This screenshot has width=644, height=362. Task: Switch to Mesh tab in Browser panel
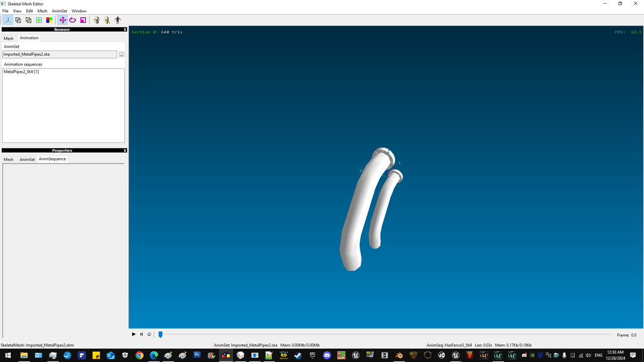point(9,38)
